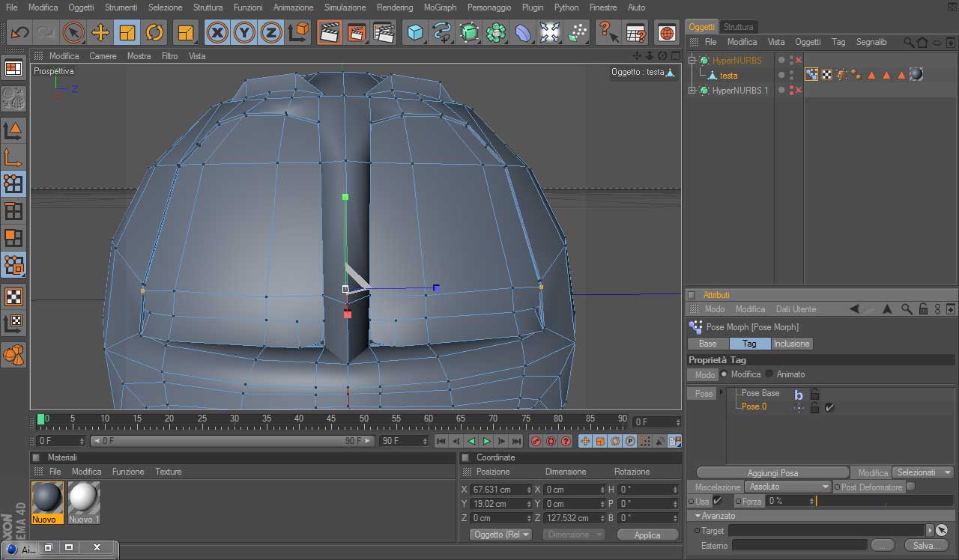959x560 pixels.
Task: Toggle the Y axis lock icon
Action: [x=244, y=32]
